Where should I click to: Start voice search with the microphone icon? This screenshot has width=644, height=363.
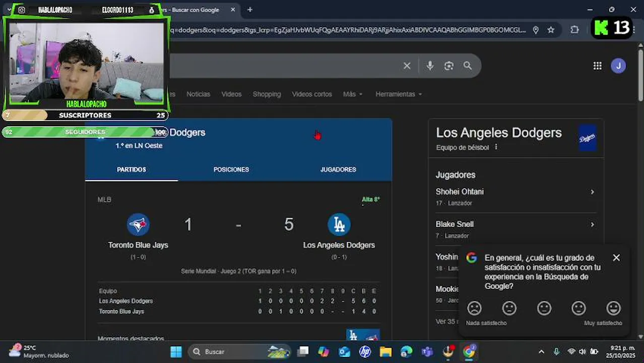click(430, 66)
